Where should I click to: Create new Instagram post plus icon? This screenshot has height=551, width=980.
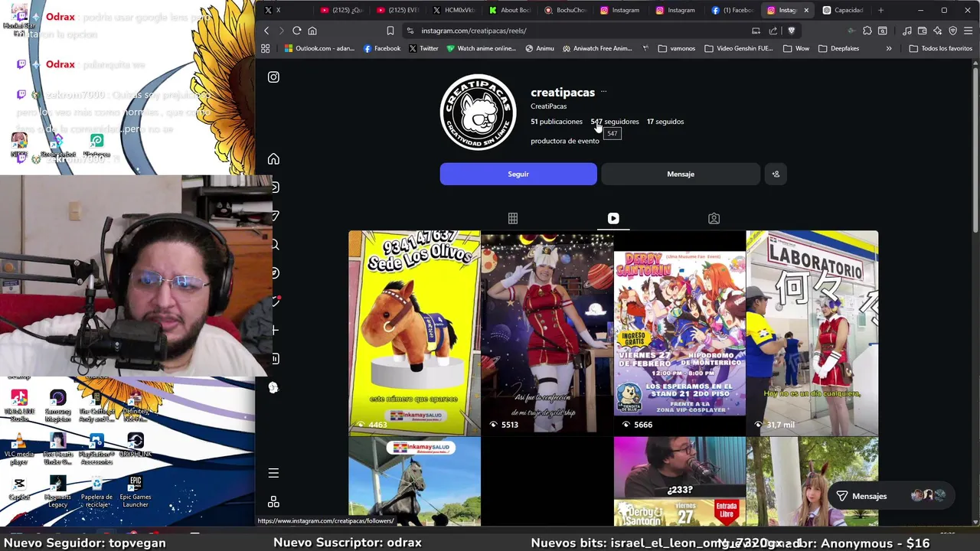275,330
